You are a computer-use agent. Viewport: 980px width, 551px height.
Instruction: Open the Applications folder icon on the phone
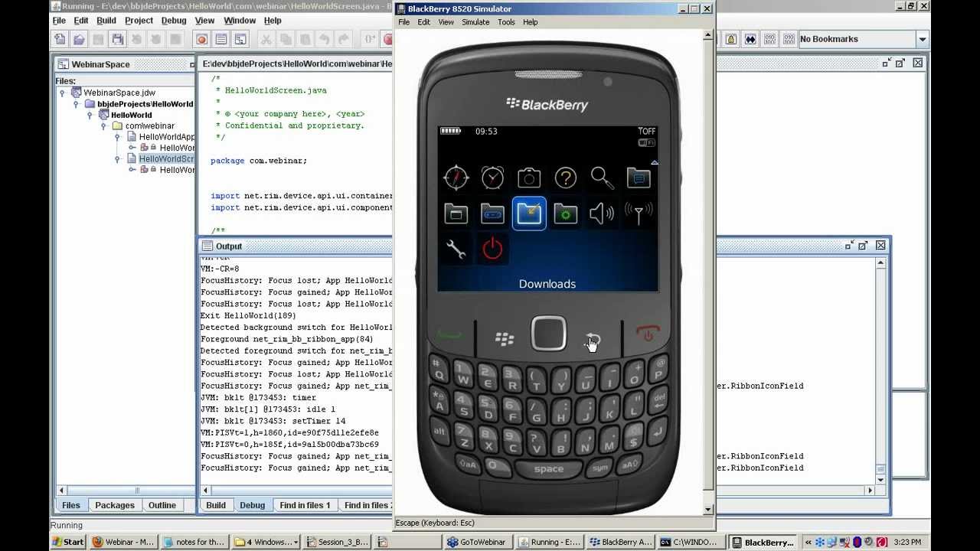point(456,214)
